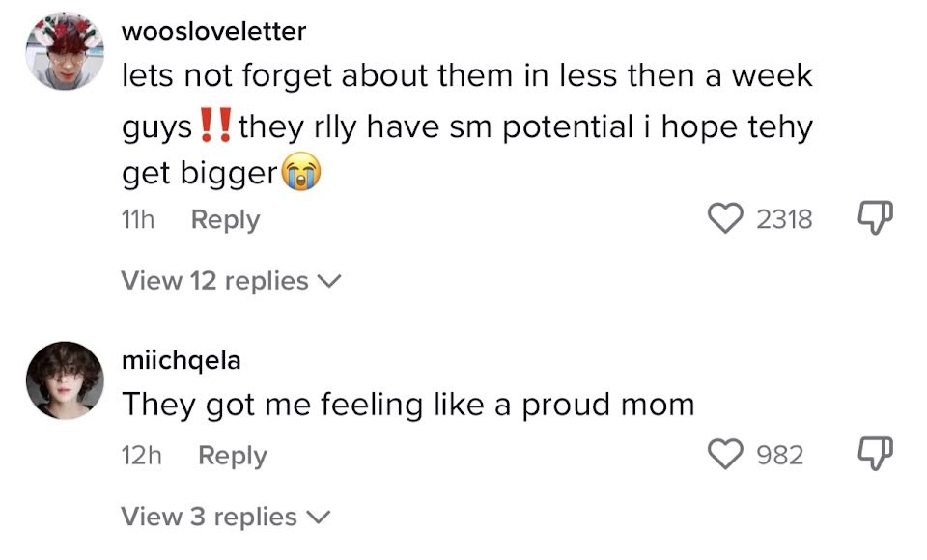Select the "proud mom" comment text
Image resolution: width=927 pixels, height=560 pixels.
point(407,405)
